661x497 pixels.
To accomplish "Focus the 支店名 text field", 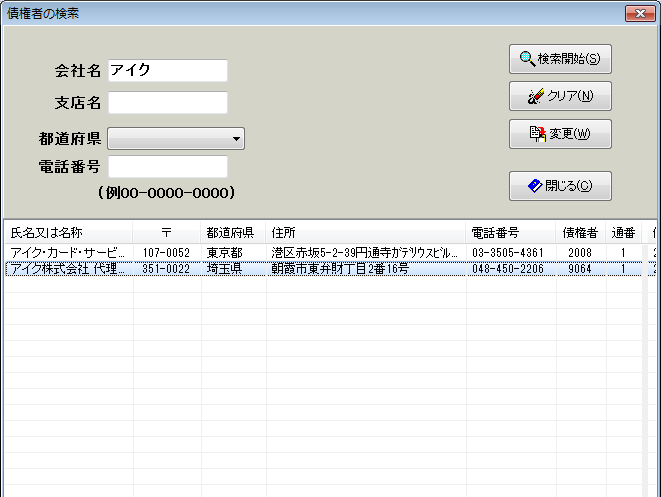I will (167, 103).
